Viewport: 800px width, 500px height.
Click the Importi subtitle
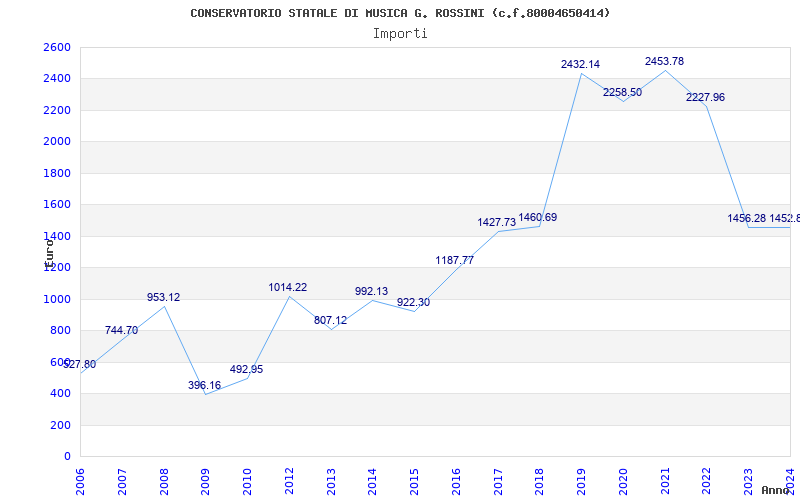pos(400,34)
